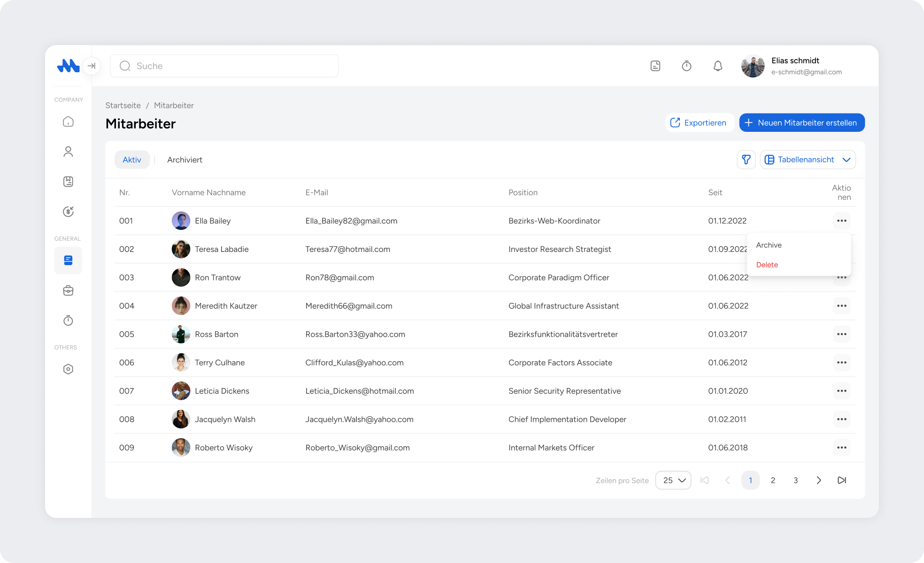Choose Delete in the context menu
924x563 pixels.
(767, 265)
